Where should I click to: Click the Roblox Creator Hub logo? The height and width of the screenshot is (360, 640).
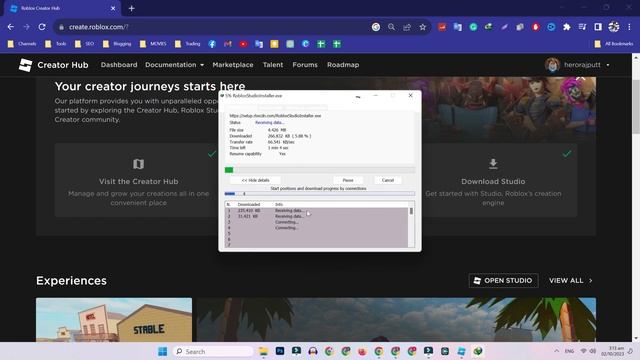(25, 65)
